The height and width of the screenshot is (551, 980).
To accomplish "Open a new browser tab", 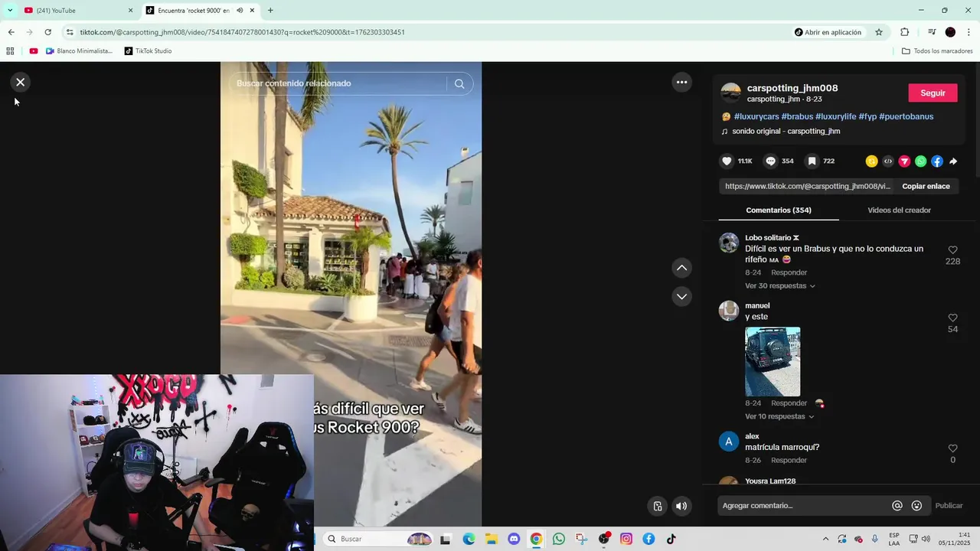I will pos(270,10).
